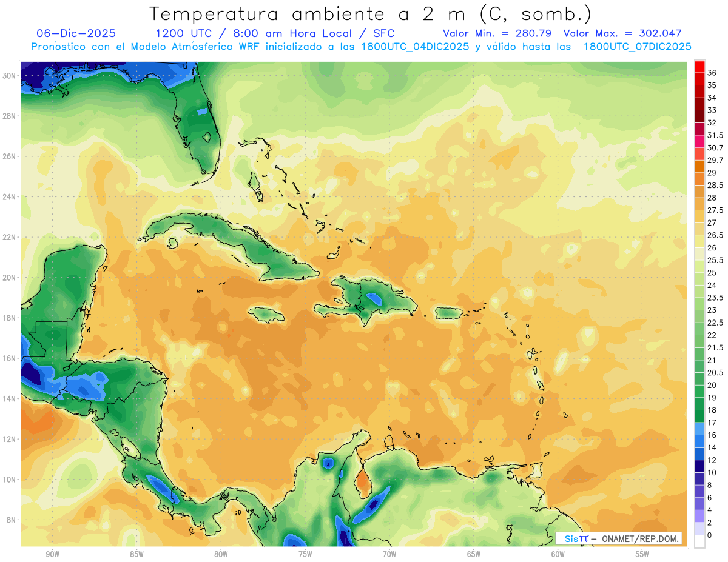
Task: Click the latitude label '24N'
Action: pyautogui.click(x=10, y=196)
